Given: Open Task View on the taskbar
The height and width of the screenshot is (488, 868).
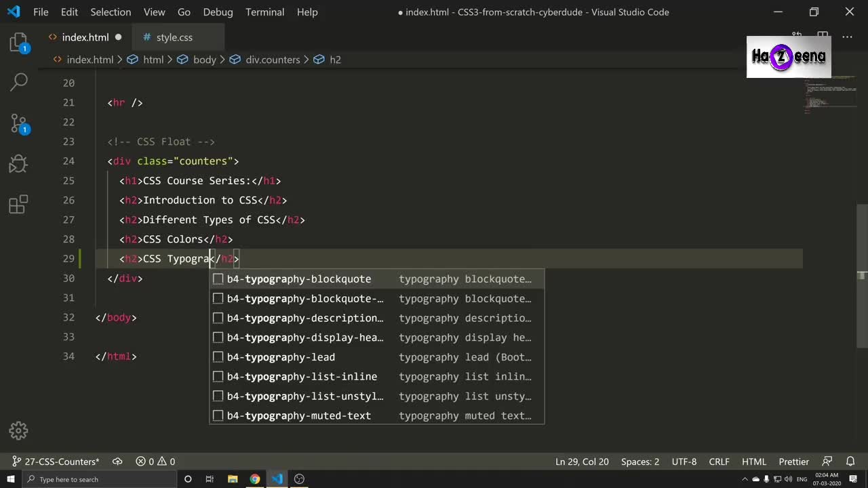Looking at the screenshot, I should [210, 479].
